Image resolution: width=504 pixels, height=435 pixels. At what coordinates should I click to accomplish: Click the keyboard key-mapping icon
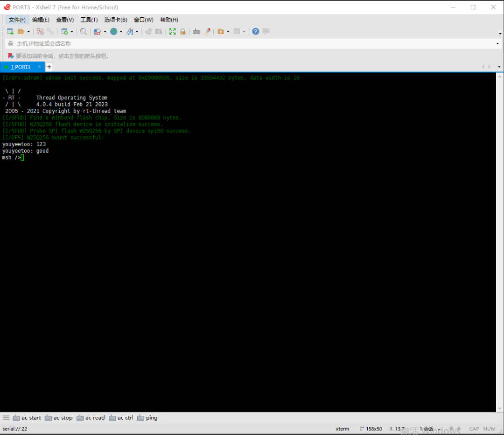[196, 32]
